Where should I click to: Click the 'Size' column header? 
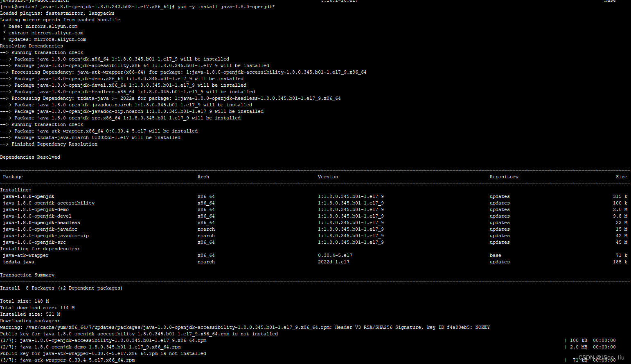tap(622, 177)
